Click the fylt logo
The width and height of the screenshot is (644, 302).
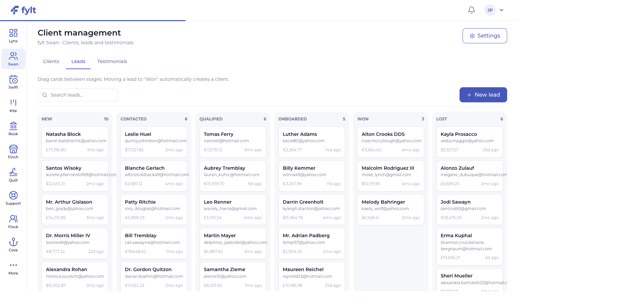(x=23, y=10)
